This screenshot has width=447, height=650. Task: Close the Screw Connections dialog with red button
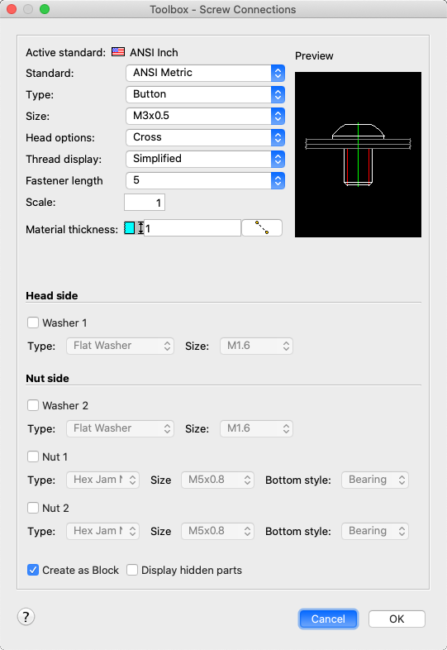(12, 9)
